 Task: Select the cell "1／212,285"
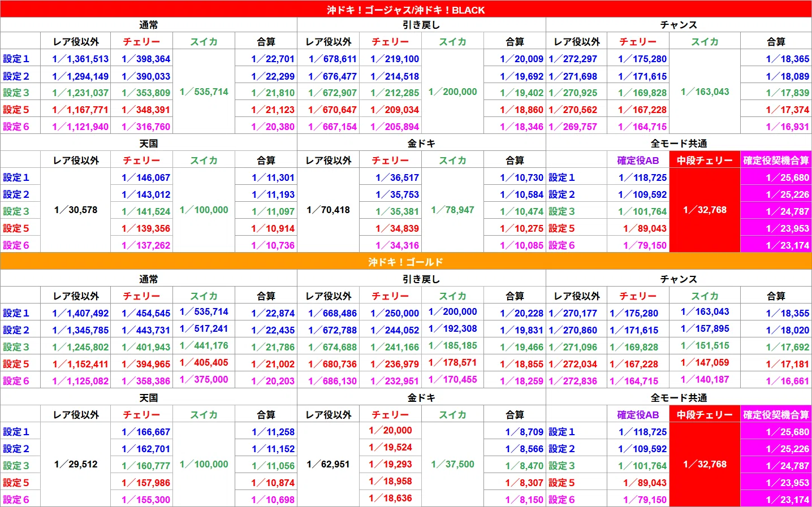(x=390, y=93)
